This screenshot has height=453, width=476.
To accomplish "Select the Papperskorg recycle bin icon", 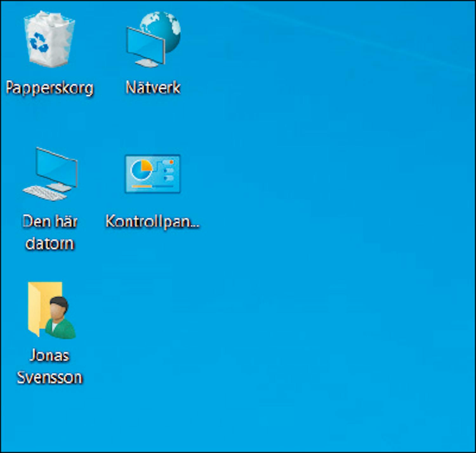I will [50, 39].
